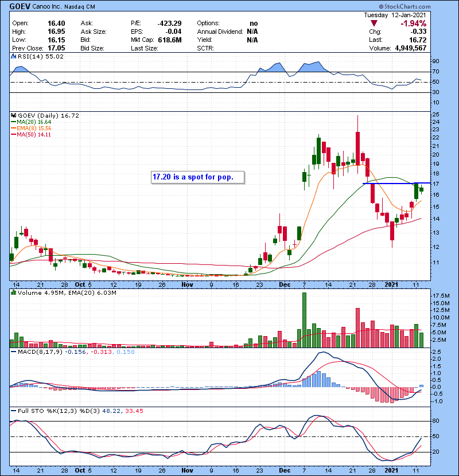The height and width of the screenshot is (476, 459).
Task: Click the Yield N/A value
Action: 252,40
